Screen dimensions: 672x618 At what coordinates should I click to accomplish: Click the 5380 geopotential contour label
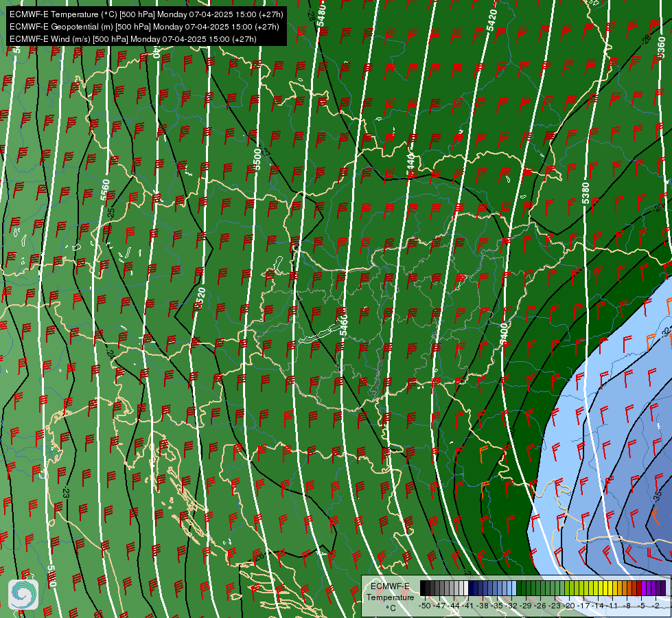(x=586, y=194)
